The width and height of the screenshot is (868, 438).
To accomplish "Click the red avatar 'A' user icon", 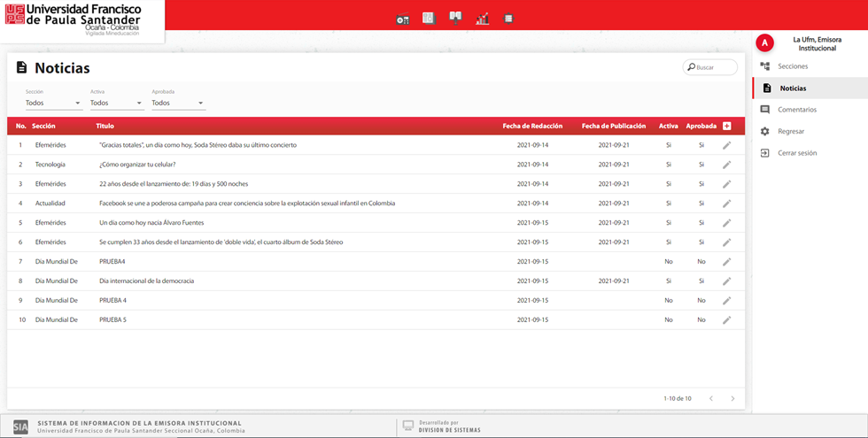I will coord(766,43).
